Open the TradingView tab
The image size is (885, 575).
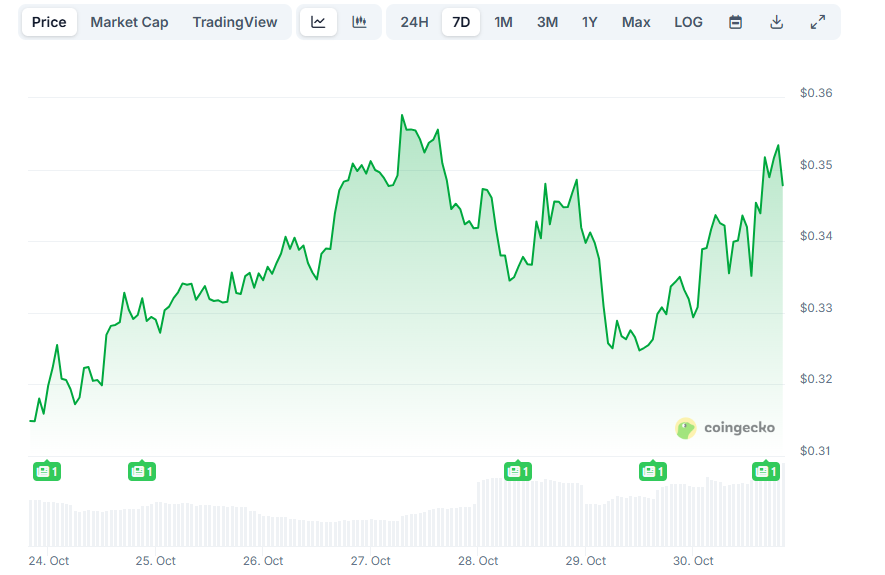(x=235, y=22)
